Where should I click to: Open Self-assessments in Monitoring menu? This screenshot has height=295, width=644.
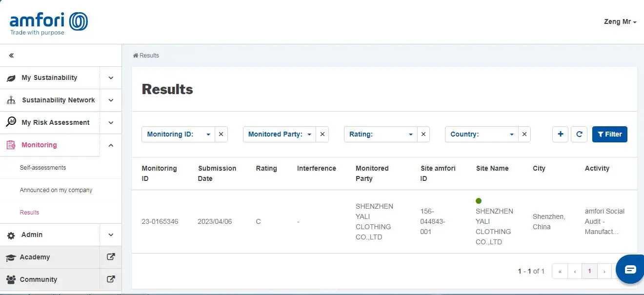point(43,167)
